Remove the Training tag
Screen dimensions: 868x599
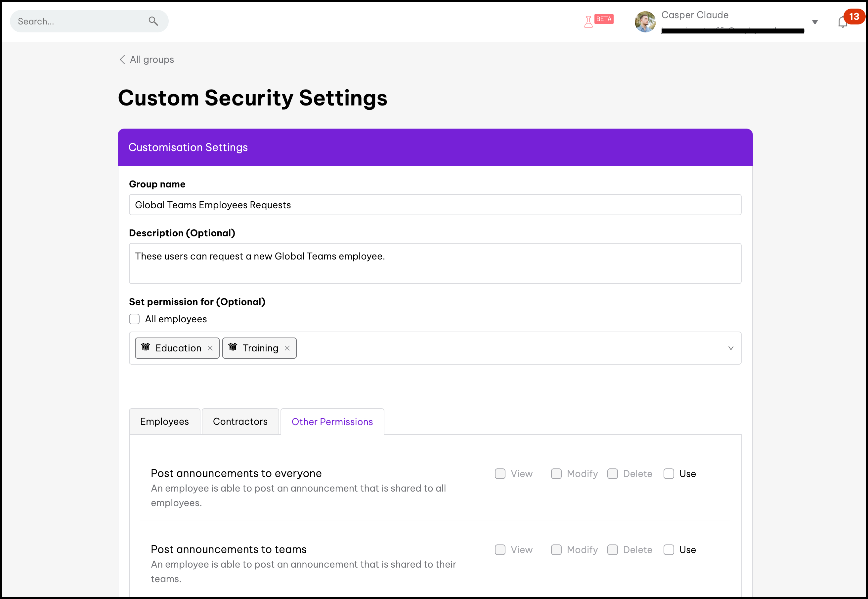(287, 348)
